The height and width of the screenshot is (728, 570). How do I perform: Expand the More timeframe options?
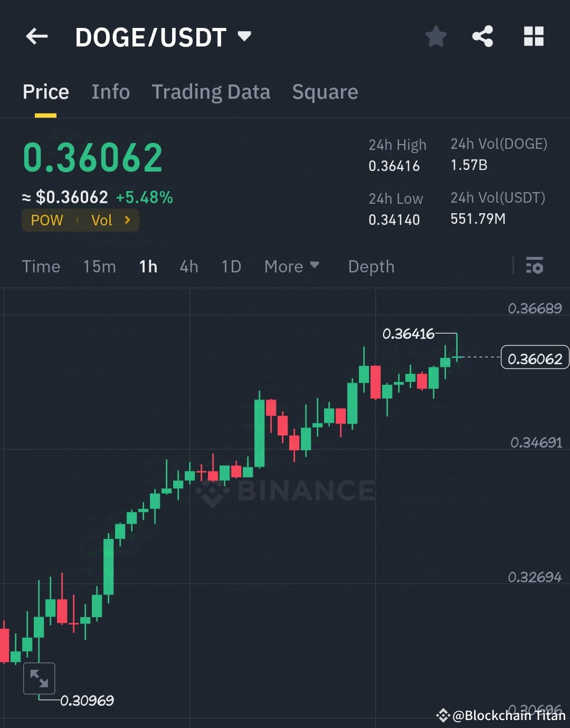(x=291, y=267)
